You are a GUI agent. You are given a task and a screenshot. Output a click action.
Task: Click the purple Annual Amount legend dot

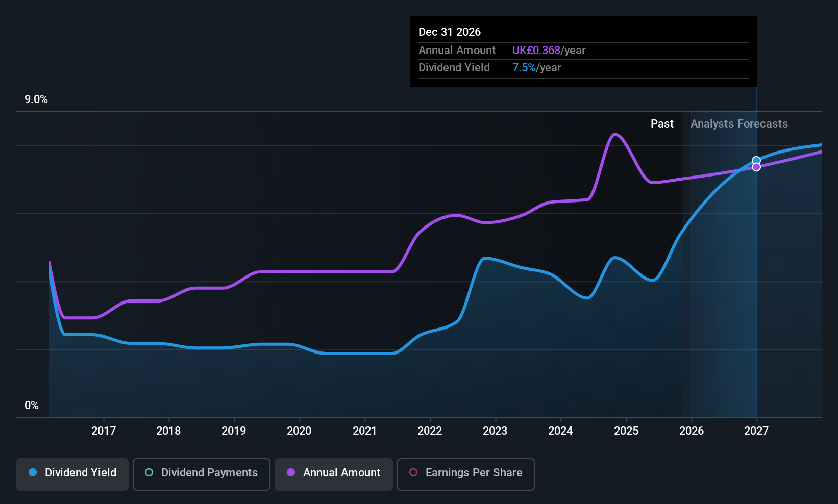point(291,473)
